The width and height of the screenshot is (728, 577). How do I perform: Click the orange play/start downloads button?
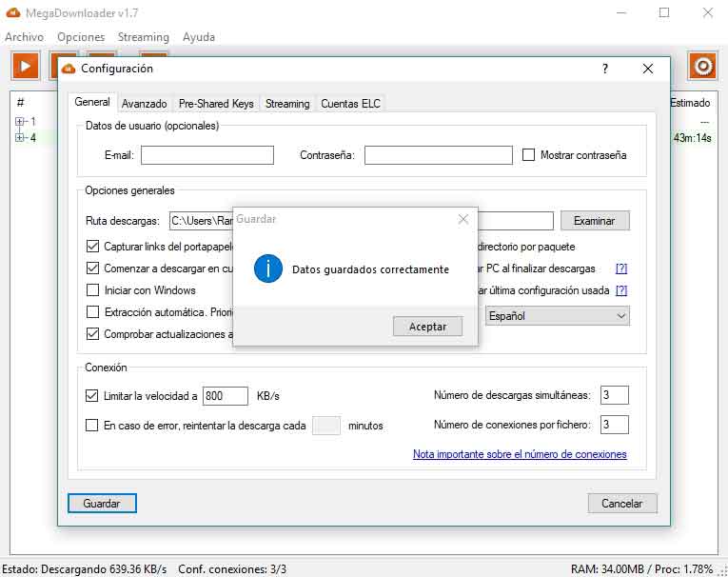click(x=25, y=66)
